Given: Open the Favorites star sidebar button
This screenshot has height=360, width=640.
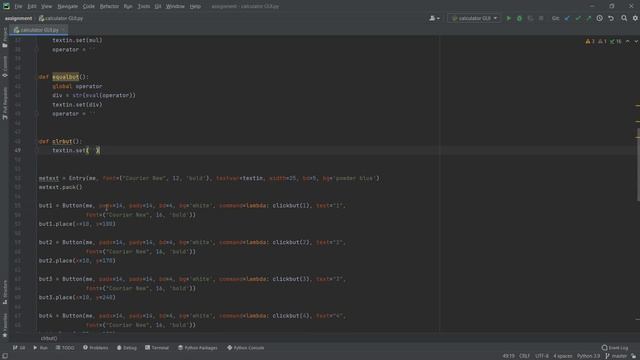Looking at the screenshot, I should pos(5,325).
